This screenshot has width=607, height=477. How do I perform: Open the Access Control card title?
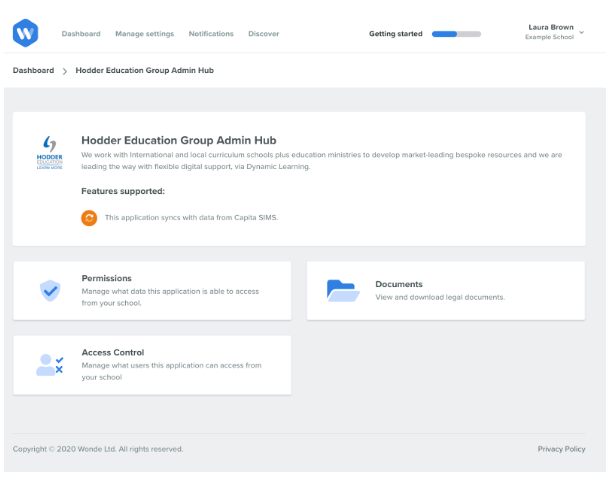(x=112, y=352)
